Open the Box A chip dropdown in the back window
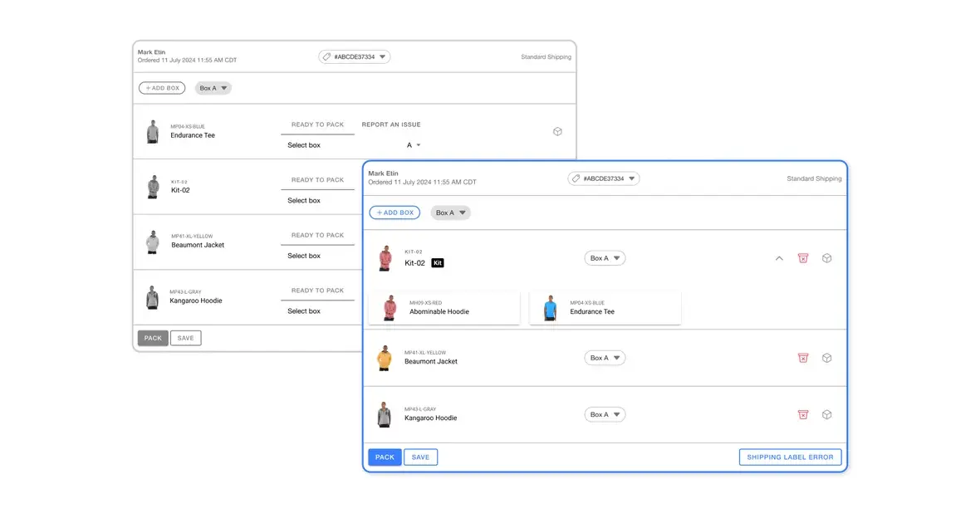The height and width of the screenshot is (513, 980). tap(213, 88)
